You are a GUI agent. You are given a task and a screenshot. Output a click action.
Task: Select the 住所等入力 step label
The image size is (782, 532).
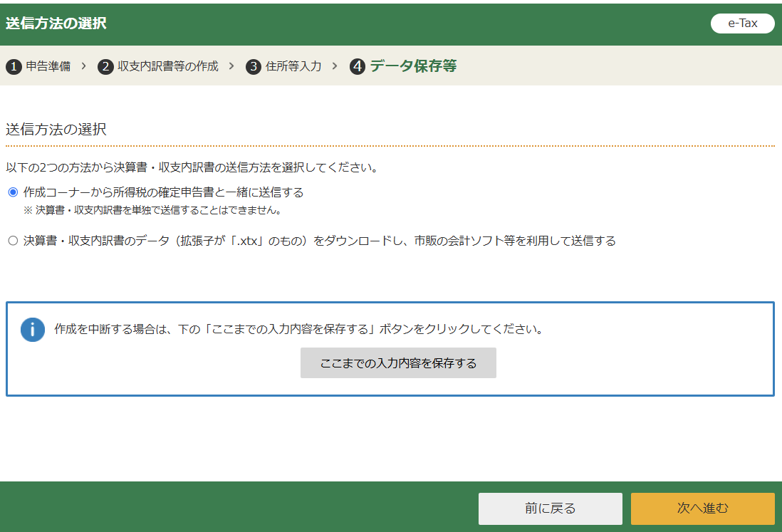[293, 66]
